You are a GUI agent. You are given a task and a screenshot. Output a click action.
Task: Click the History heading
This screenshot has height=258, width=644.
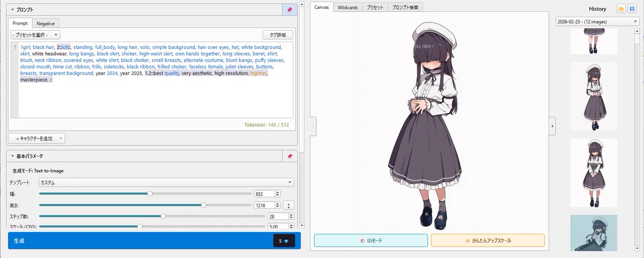(597, 9)
